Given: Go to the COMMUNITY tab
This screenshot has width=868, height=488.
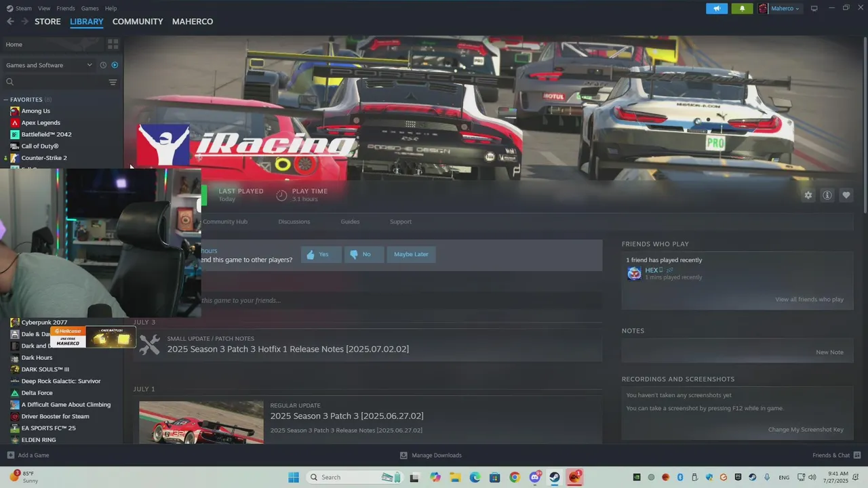Looking at the screenshot, I should pos(138,22).
